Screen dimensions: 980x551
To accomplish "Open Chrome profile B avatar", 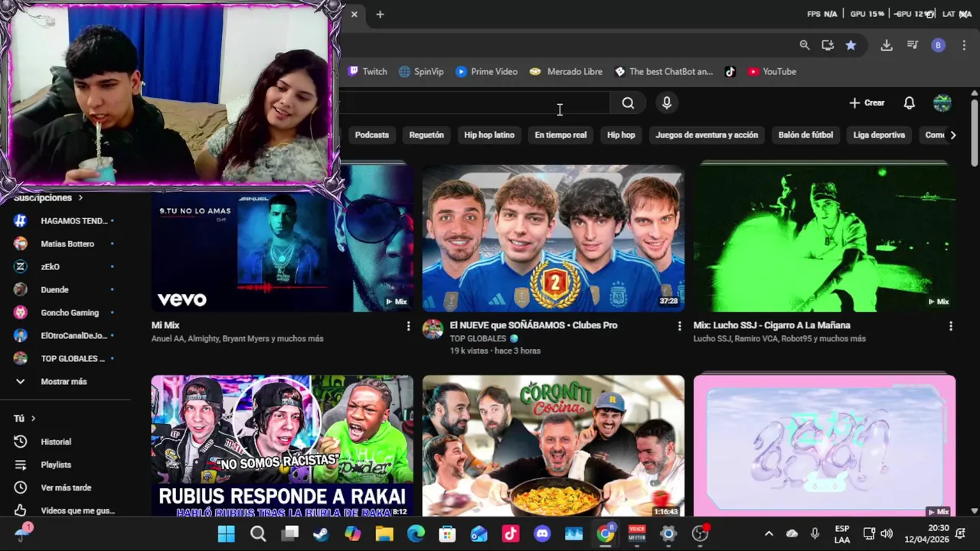I will 938,45.
